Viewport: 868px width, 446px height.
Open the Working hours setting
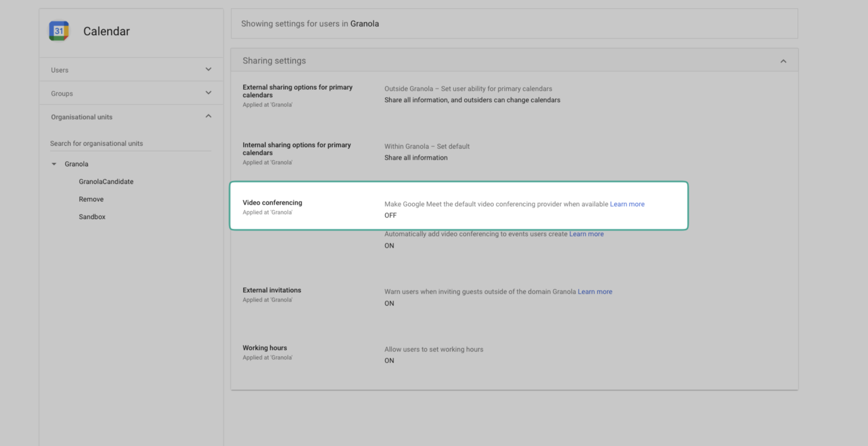click(265, 348)
